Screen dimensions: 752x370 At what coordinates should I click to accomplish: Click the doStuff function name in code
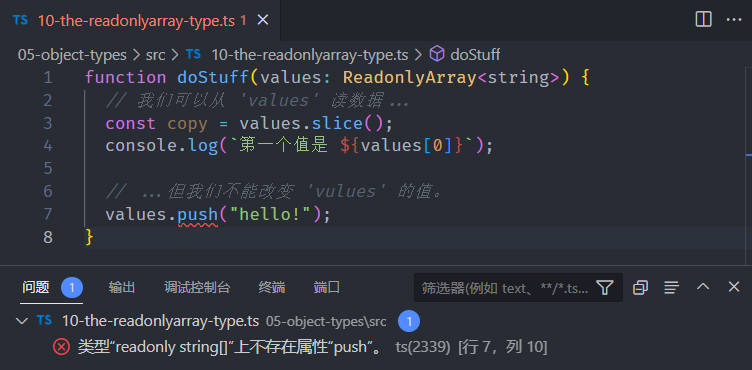[x=213, y=77]
